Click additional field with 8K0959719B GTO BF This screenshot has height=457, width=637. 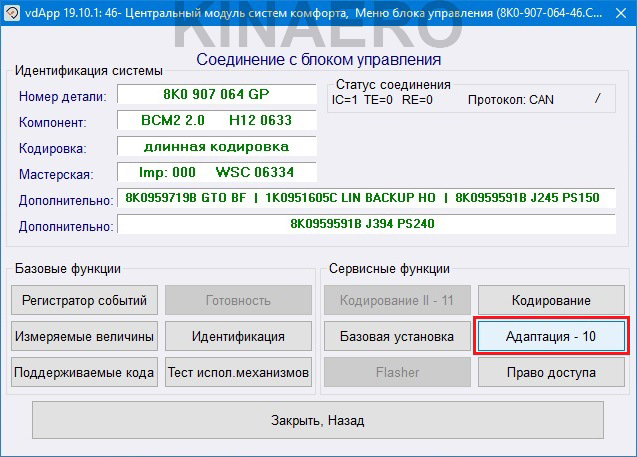pos(366,198)
